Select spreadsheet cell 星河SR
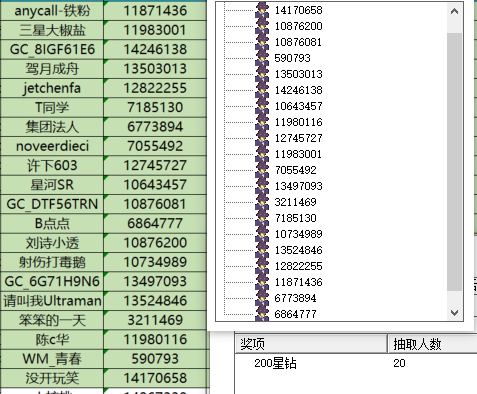The width and height of the screenshot is (477, 394). pyautogui.click(x=52, y=185)
